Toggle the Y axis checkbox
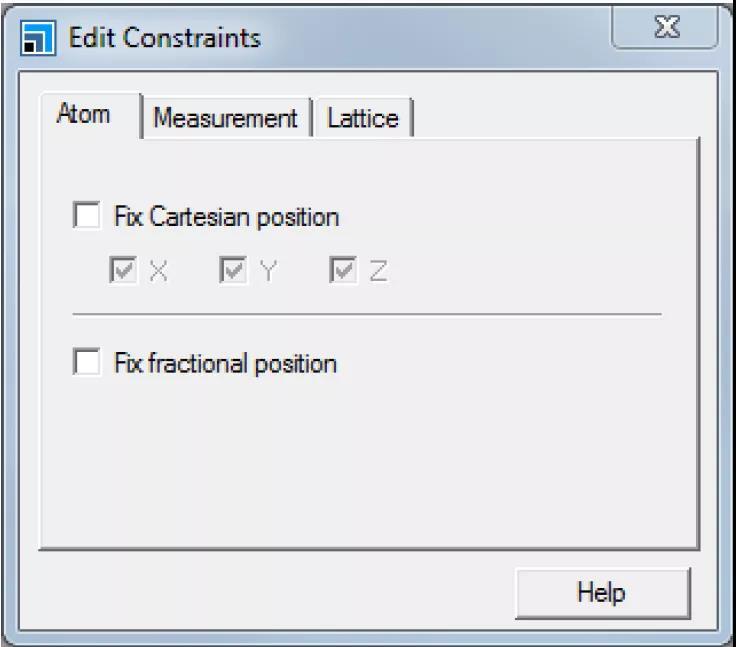 tap(233, 271)
